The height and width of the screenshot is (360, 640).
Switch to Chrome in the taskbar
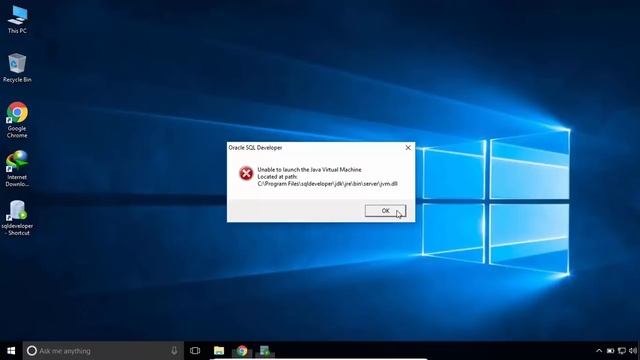tap(242, 351)
